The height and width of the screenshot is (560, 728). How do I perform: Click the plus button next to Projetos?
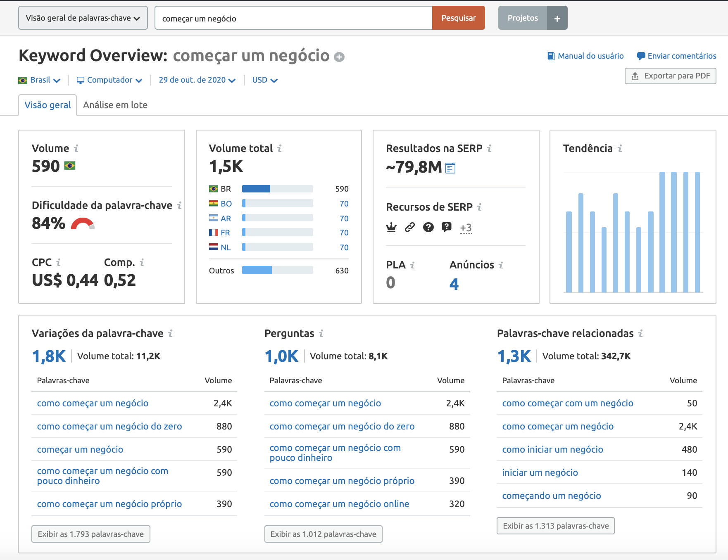coord(557,18)
